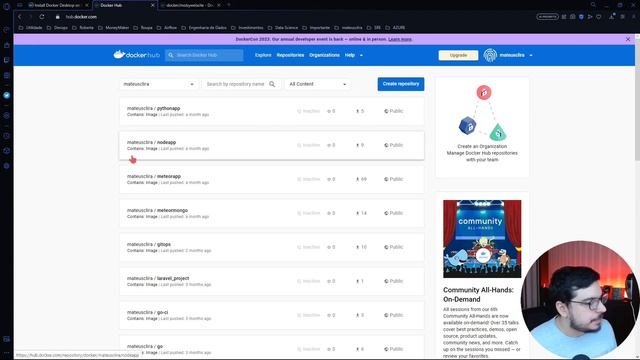640x360 pixels.
Task: Click the camera snapshot icon in browser toolbar
Action: (x=573, y=17)
